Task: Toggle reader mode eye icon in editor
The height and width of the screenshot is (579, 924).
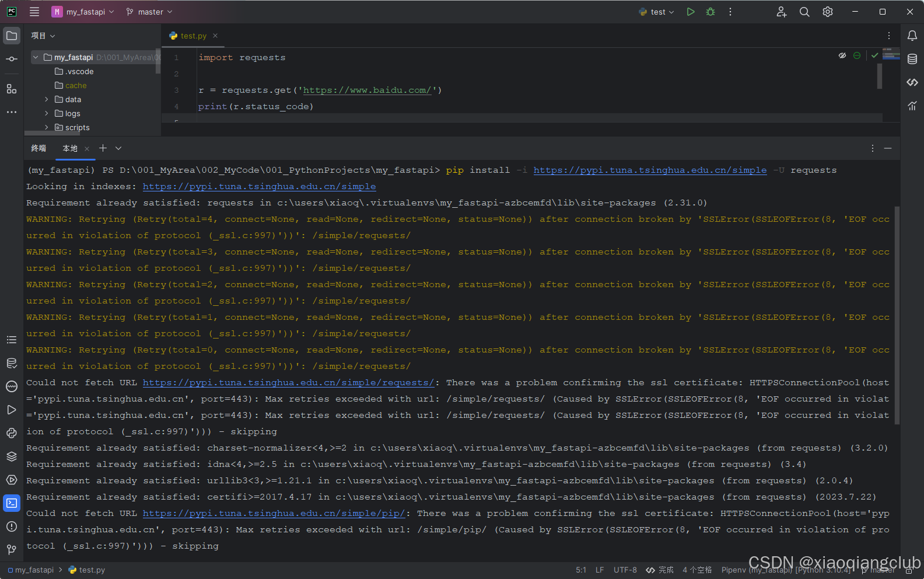Action: click(842, 55)
